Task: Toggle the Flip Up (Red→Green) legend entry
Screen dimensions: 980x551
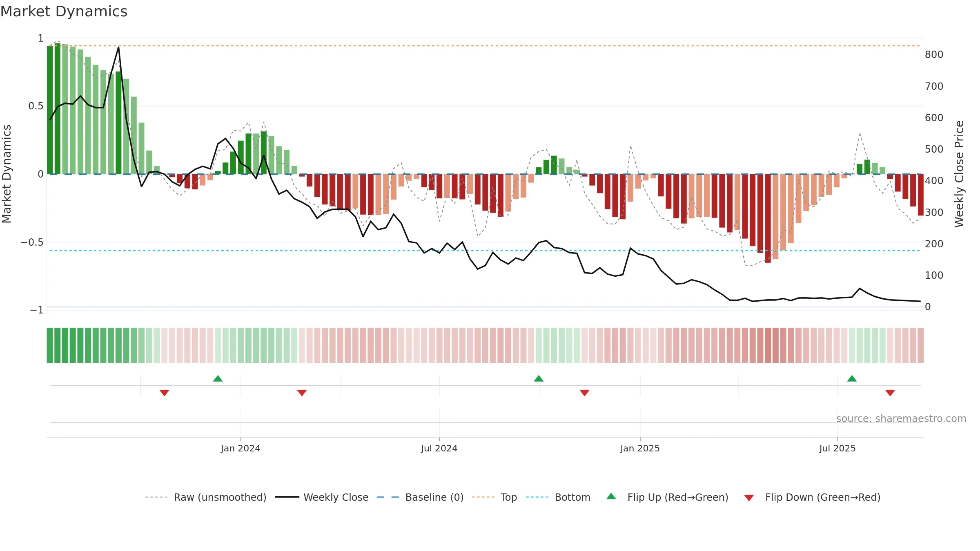Action: 667,497
